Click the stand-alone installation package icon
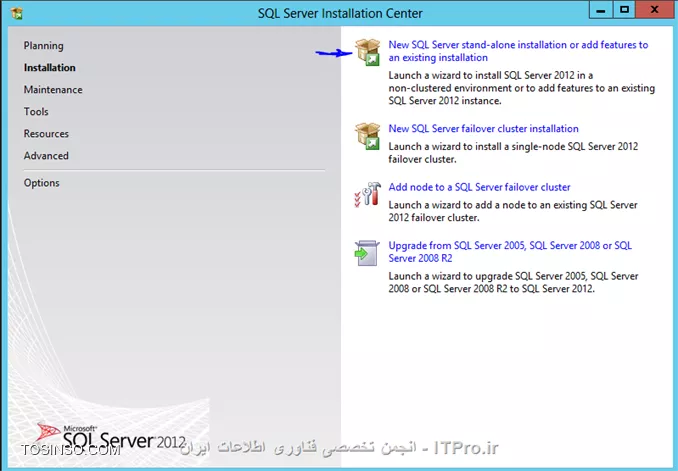Image resolution: width=678 pixels, height=471 pixels. coord(368,52)
